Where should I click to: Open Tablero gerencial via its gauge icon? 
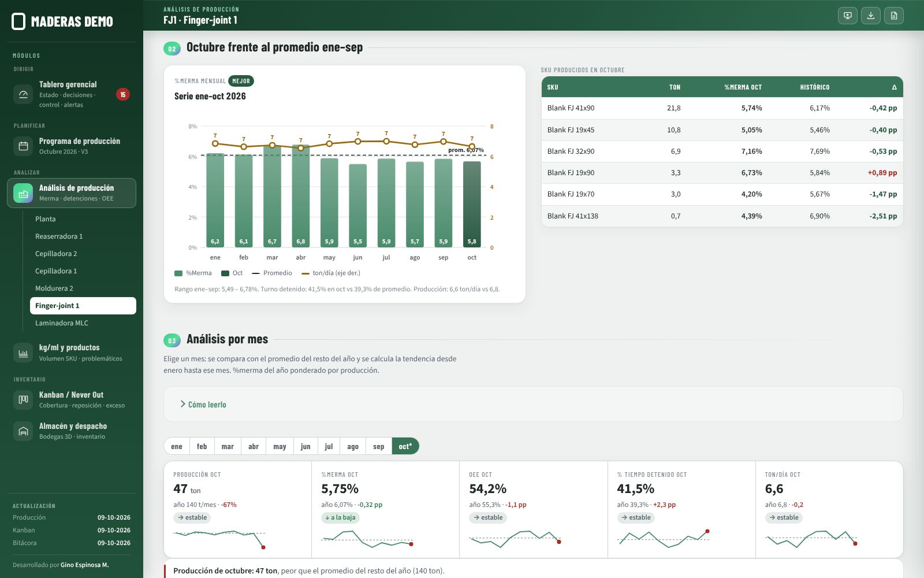(x=23, y=94)
